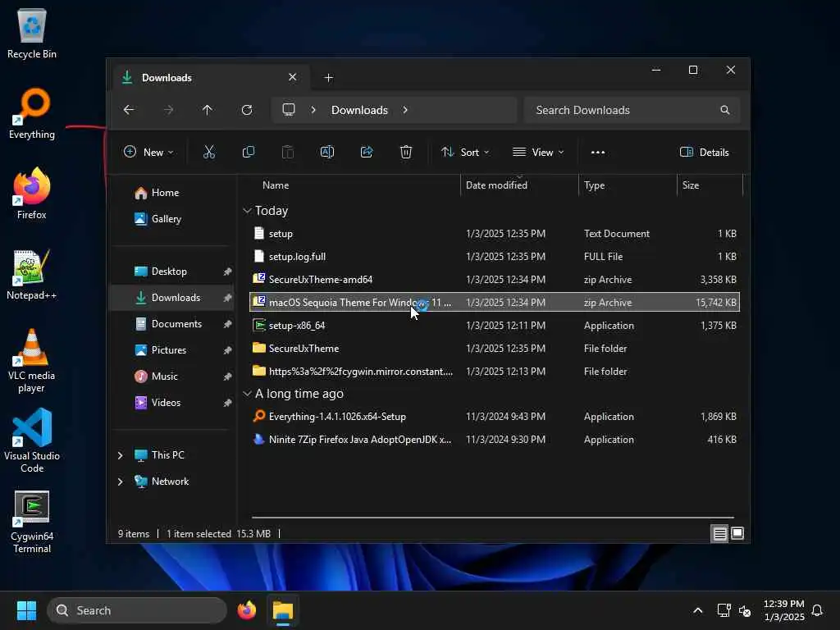The width and height of the screenshot is (840, 630).
Task: Open the Sort dropdown
Action: pos(464,152)
